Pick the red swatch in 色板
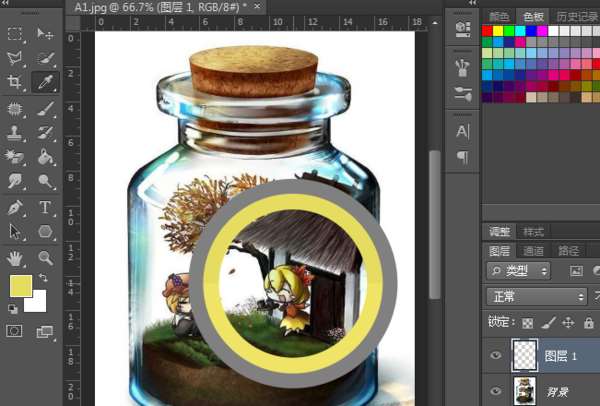600x406 pixels. [487, 31]
